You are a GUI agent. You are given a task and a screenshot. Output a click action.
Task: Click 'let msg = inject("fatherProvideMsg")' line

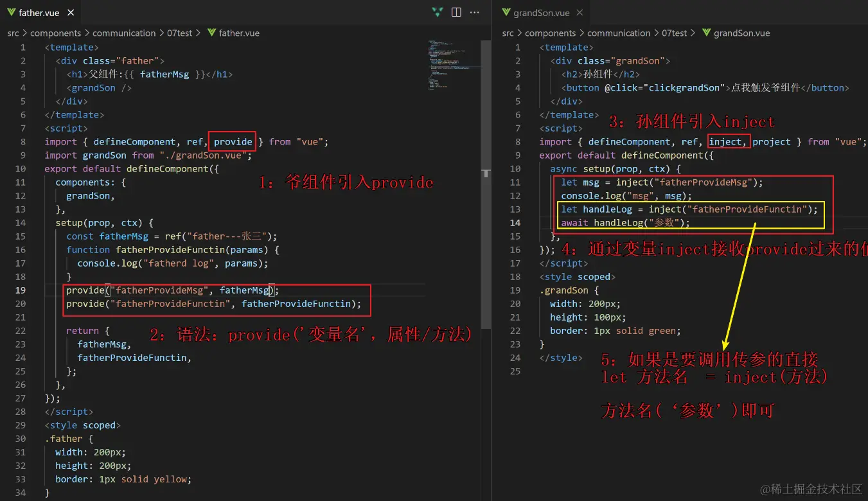pos(662,182)
